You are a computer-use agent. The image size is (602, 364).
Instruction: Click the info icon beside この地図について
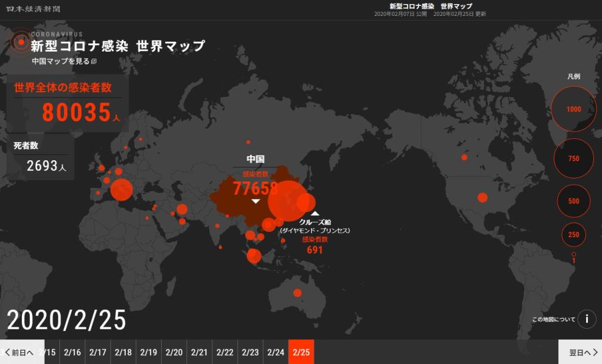click(x=586, y=319)
